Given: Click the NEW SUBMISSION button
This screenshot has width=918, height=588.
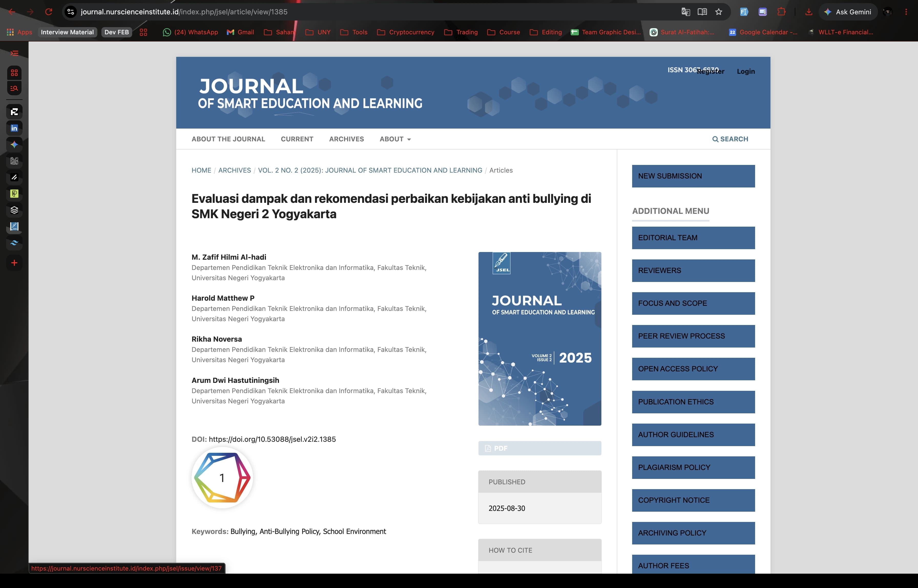Looking at the screenshot, I should (693, 176).
